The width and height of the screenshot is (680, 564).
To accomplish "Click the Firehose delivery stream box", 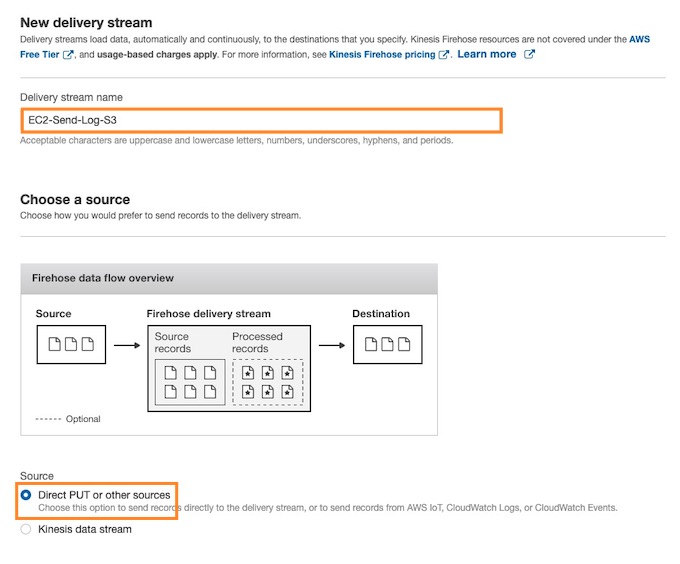I will (x=229, y=368).
